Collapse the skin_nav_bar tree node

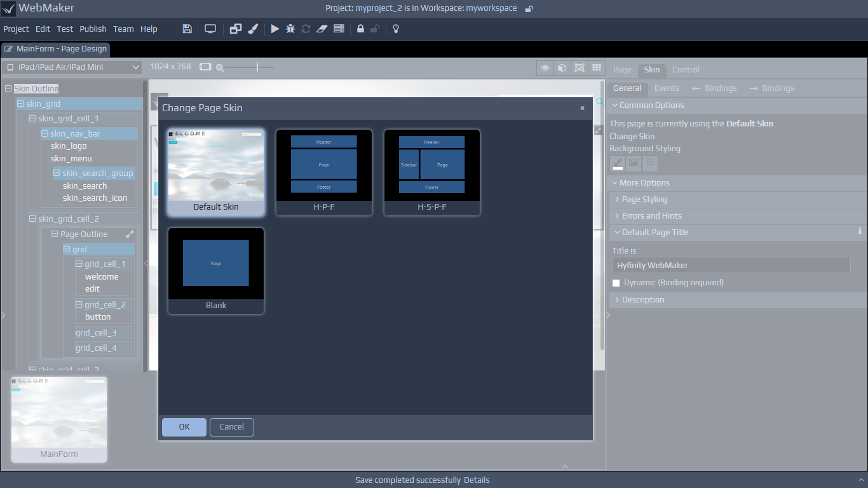click(x=44, y=134)
